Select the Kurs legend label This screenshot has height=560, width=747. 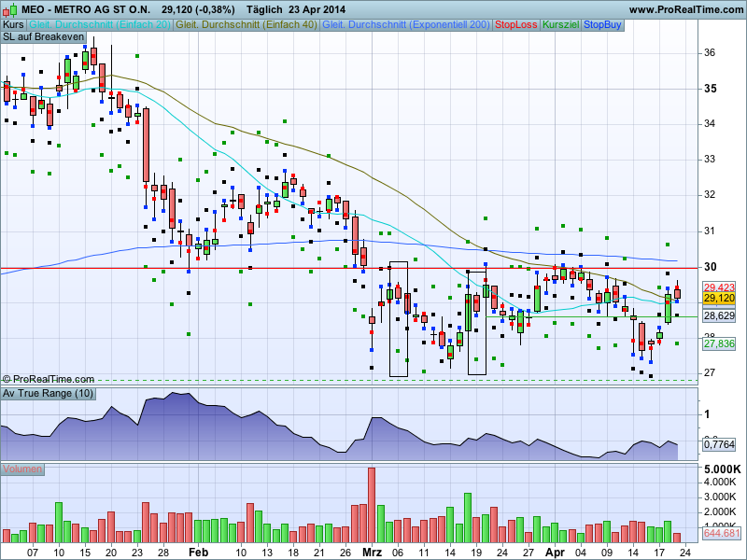point(14,23)
